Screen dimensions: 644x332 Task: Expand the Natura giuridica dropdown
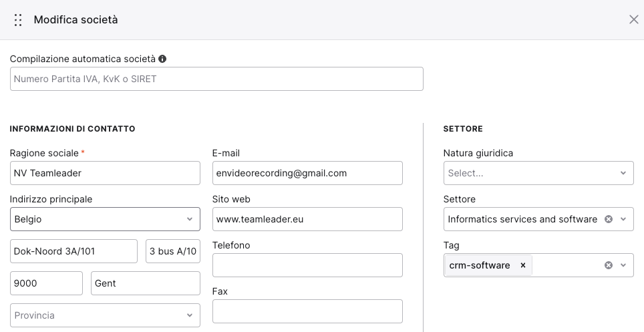pyautogui.click(x=538, y=173)
